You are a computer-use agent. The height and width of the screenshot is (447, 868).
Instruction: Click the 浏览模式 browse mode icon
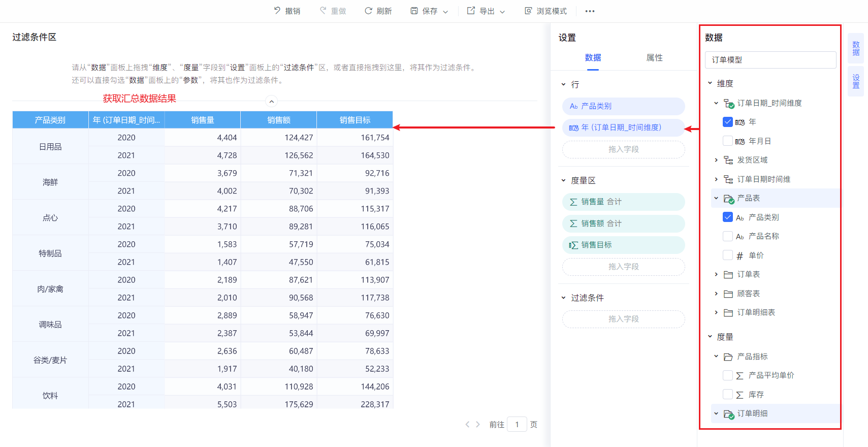point(529,11)
